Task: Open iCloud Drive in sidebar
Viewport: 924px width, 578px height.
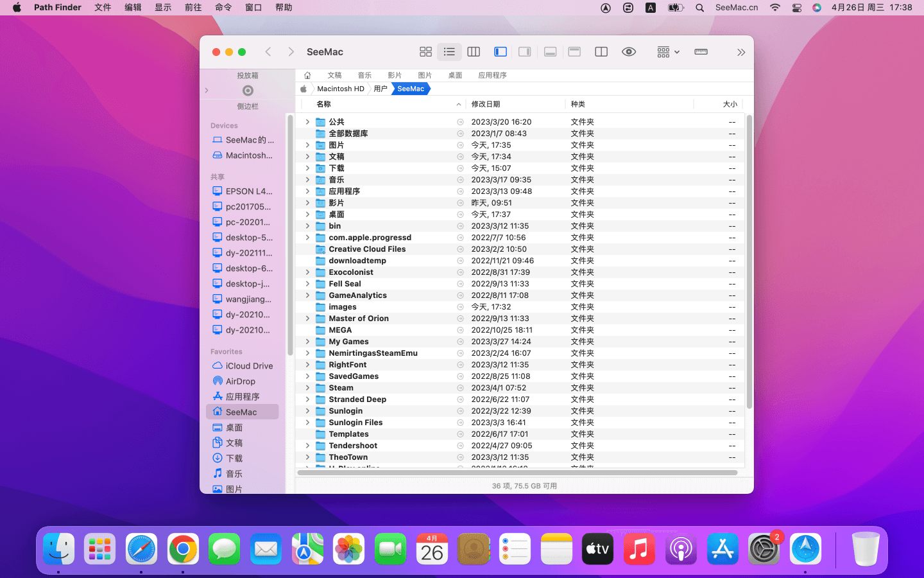Action: click(x=243, y=366)
